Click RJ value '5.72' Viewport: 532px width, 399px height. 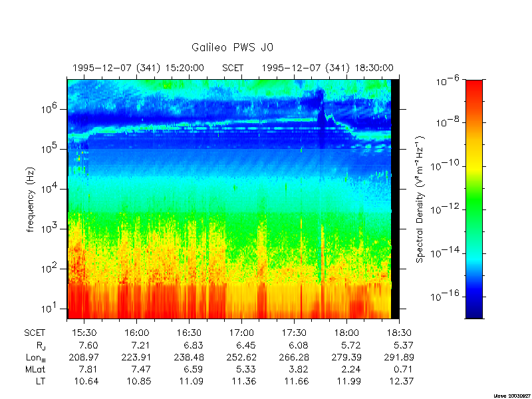click(x=350, y=345)
